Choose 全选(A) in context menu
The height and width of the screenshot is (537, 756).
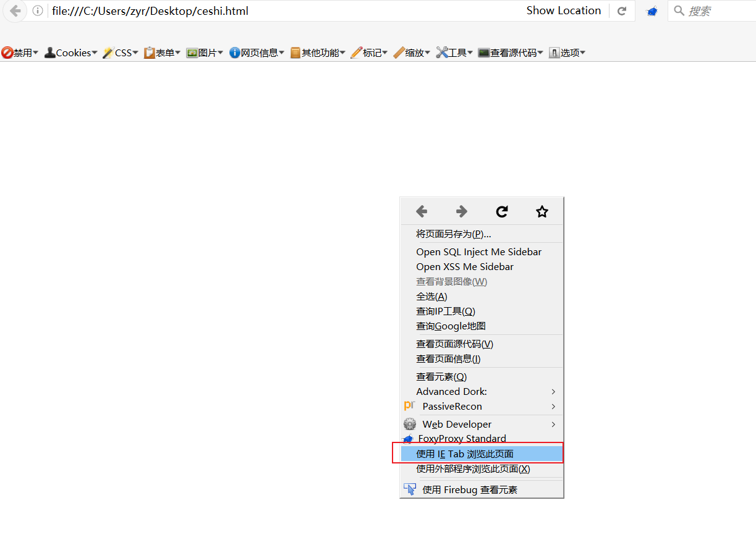(x=482, y=297)
